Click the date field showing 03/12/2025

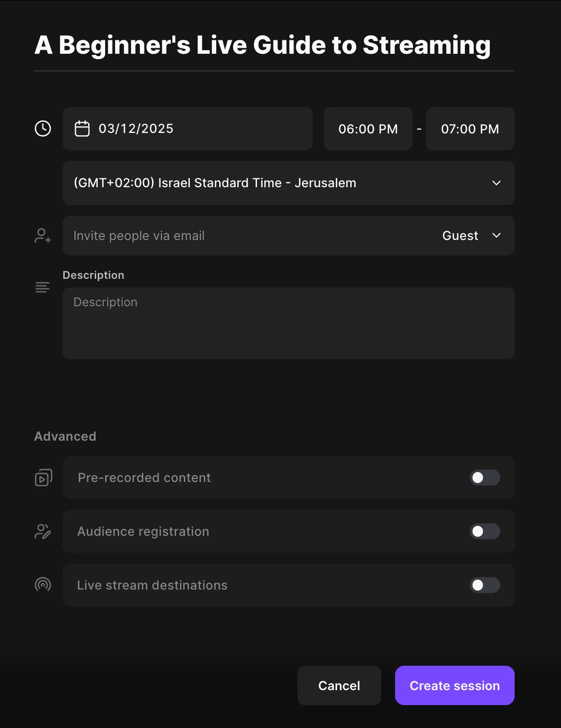pyautogui.click(x=187, y=128)
